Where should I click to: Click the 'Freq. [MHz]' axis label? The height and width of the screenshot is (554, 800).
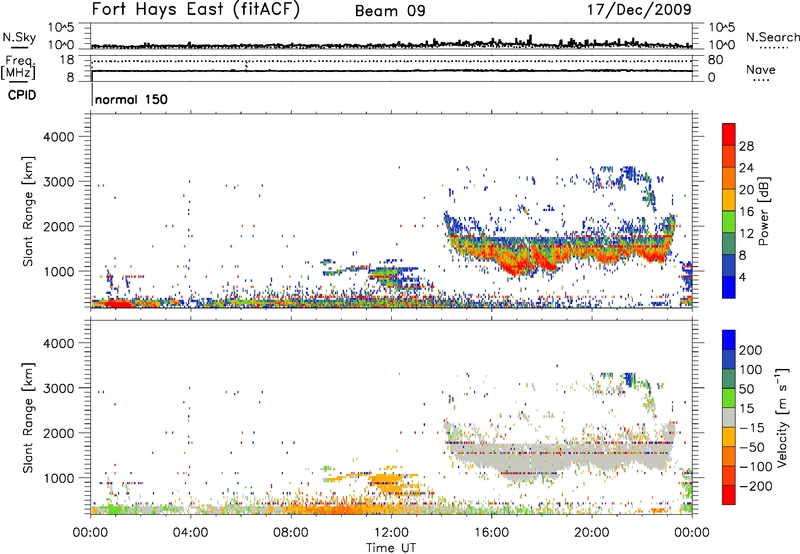tap(18, 67)
